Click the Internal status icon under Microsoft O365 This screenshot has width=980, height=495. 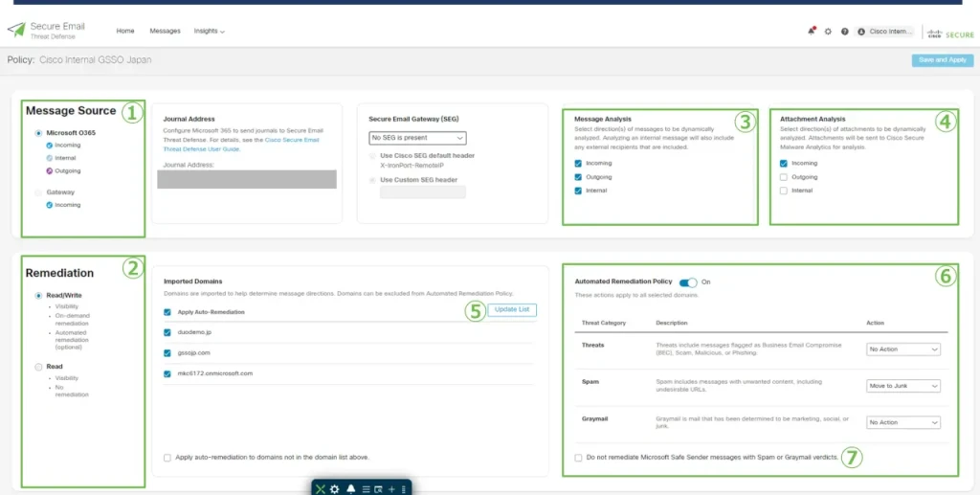50,158
